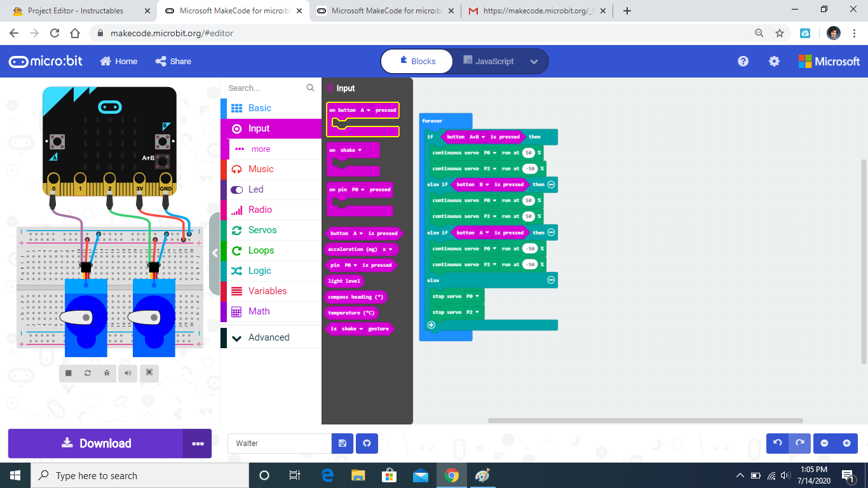Image resolution: width=868 pixels, height=488 pixels.
Task: Restart the simulator
Action: (x=88, y=373)
